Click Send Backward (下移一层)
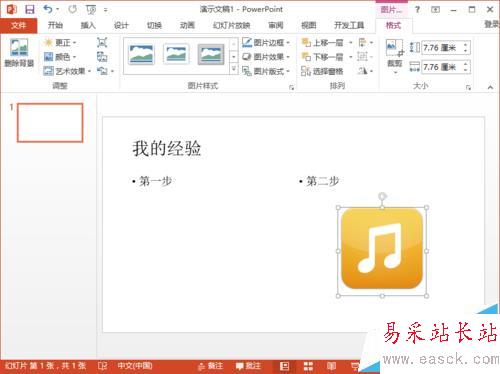Screen dimensions: 500x374 pos(323,57)
